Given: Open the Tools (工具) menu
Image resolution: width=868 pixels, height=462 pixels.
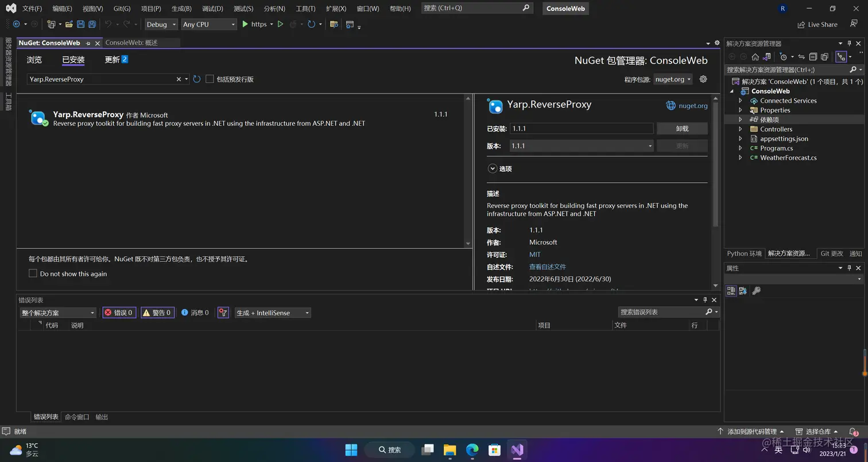Looking at the screenshot, I should click(x=305, y=9).
